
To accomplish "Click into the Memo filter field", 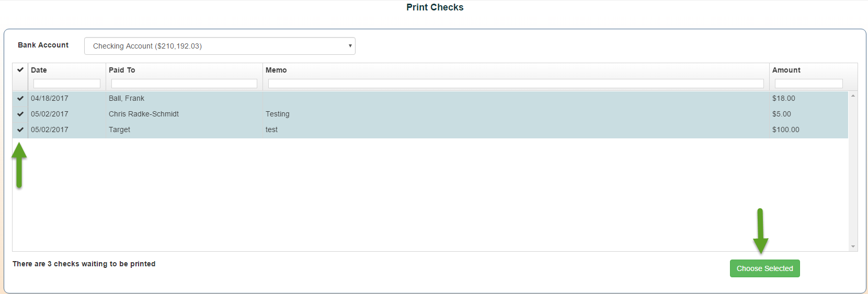I will 516,84.
